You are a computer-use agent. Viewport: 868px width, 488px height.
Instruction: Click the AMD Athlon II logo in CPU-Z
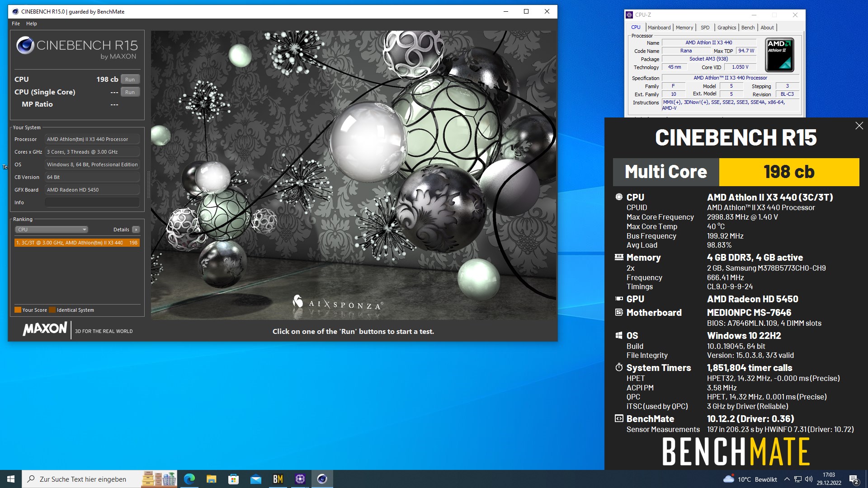click(780, 55)
